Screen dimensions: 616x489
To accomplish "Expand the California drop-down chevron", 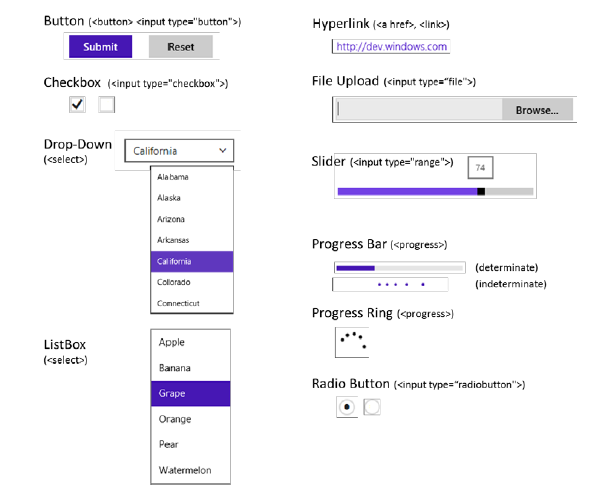I will click(223, 150).
